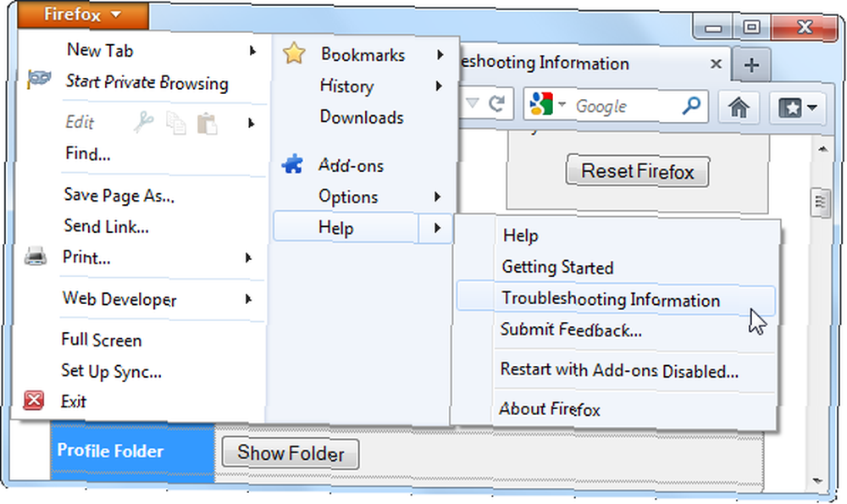847x504 pixels.
Task: Click the URL history dropdown arrow
Action: click(x=472, y=102)
